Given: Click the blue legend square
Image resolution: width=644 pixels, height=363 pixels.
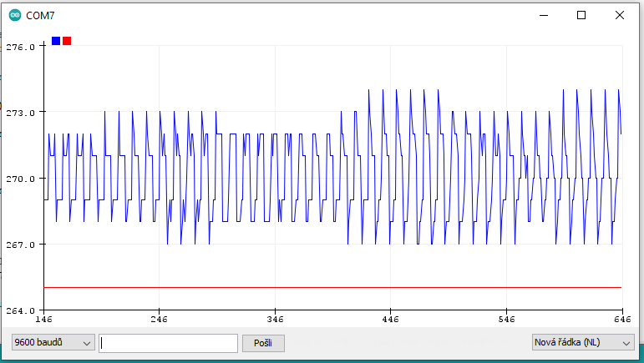Looking at the screenshot, I should [x=56, y=41].
